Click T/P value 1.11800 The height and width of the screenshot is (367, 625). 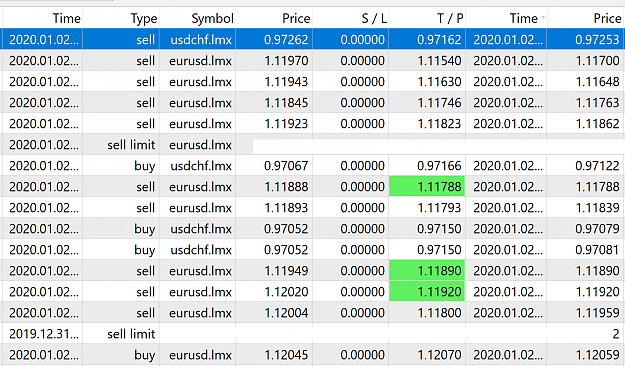439,313
